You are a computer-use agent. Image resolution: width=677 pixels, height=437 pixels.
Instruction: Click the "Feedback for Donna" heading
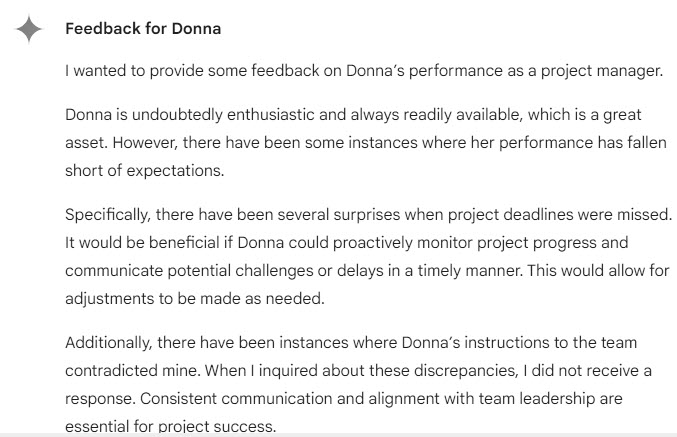pos(143,28)
